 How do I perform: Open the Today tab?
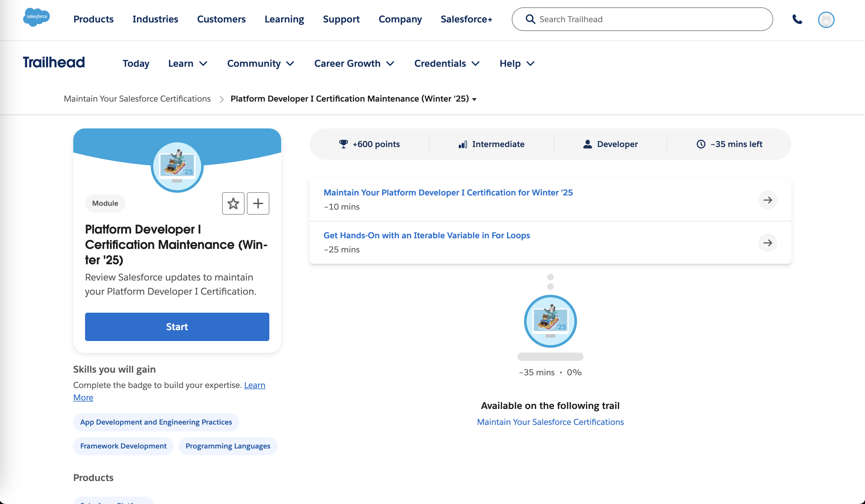point(136,63)
